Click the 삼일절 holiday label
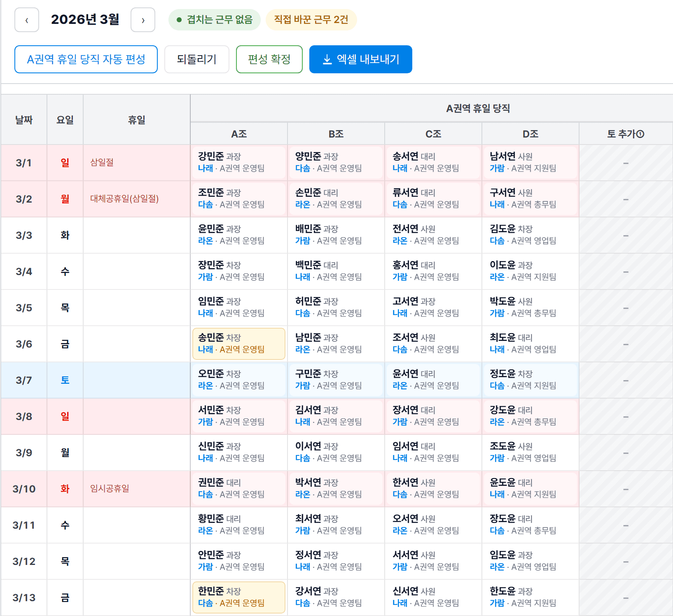 [x=102, y=162]
